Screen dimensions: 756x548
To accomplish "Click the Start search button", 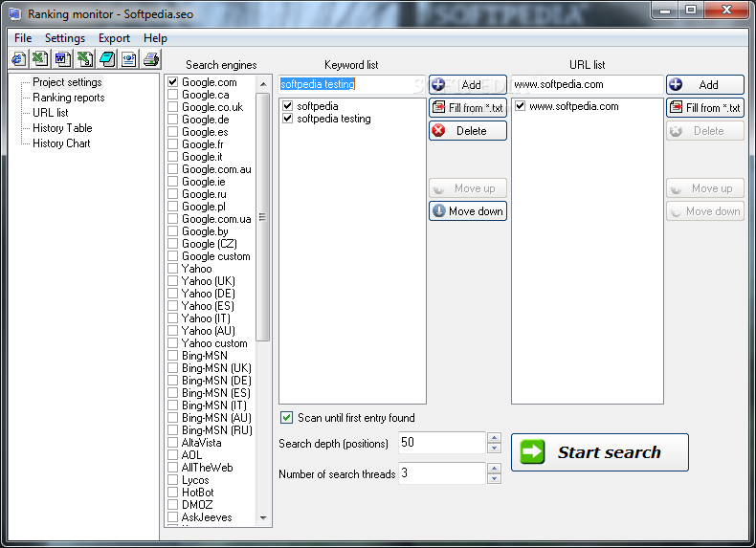I will tap(600, 452).
